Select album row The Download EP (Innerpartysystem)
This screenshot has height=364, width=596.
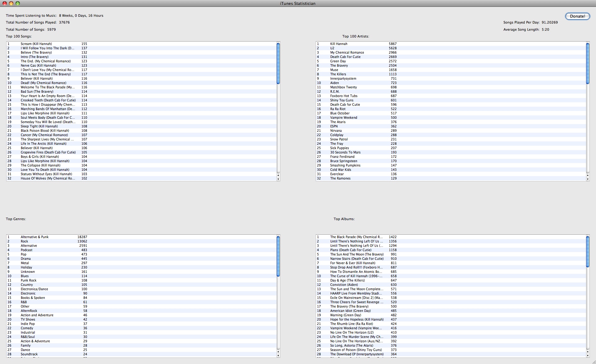451,354
